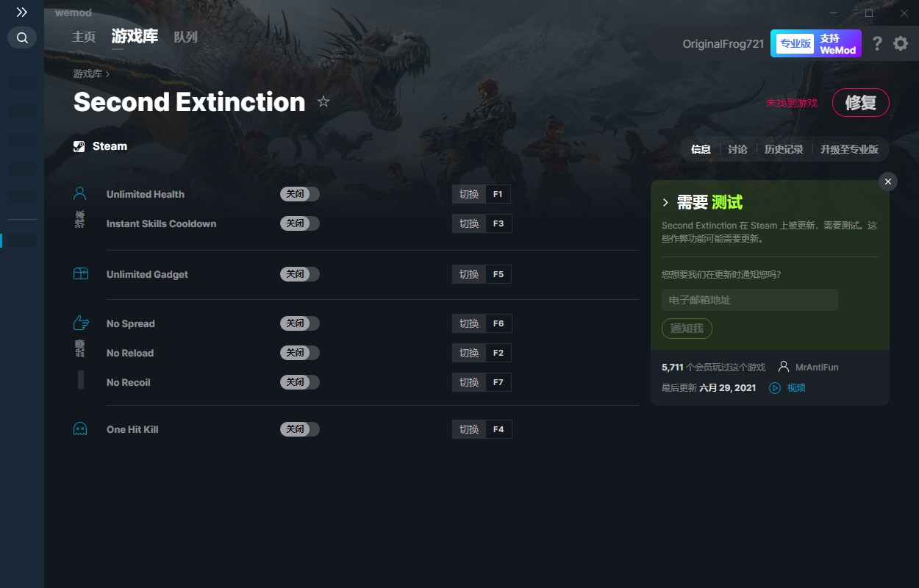Click the Steam platform icon
This screenshot has width=919, height=588.
point(79,146)
